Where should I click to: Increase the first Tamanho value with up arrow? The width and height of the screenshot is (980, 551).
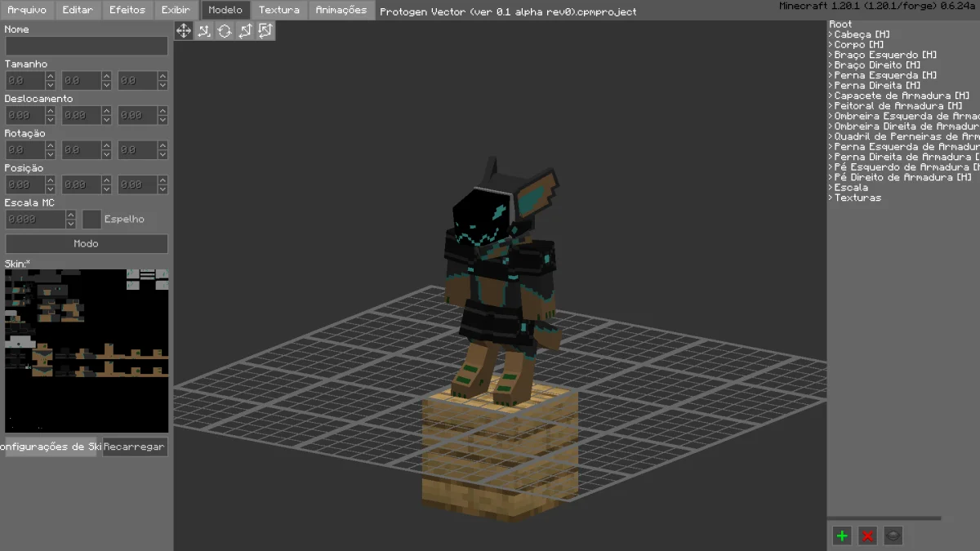click(x=50, y=77)
